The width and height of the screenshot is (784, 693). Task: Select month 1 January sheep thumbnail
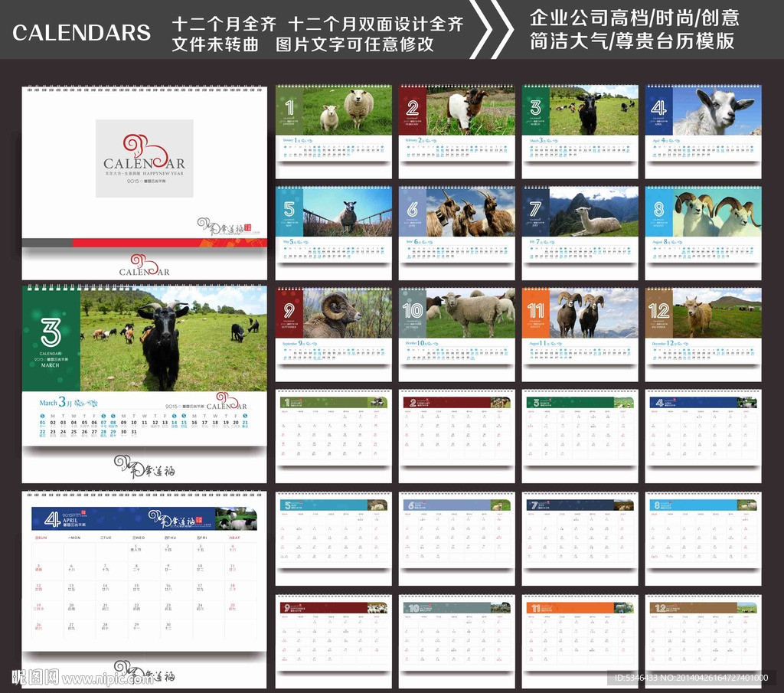pyautogui.click(x=334, y=132)
